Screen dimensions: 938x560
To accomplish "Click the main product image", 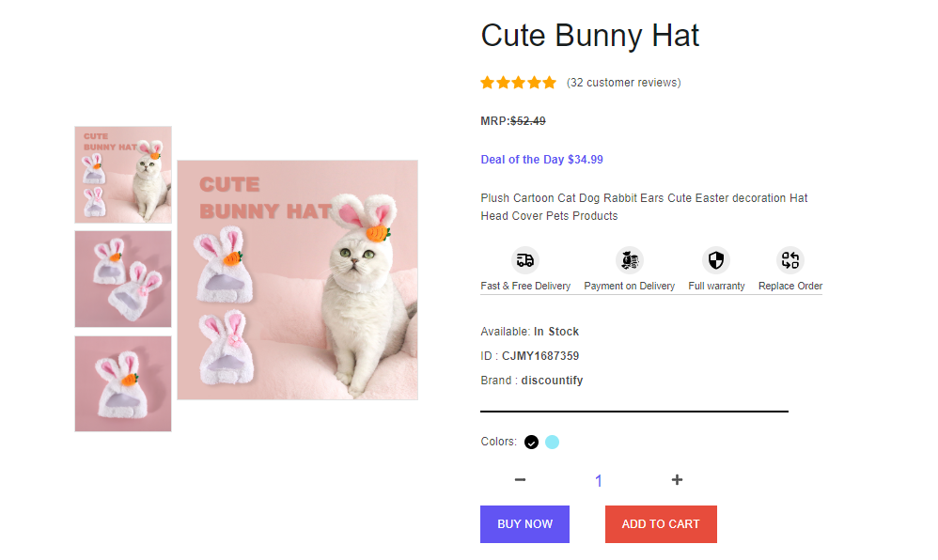I will (297, 280).
